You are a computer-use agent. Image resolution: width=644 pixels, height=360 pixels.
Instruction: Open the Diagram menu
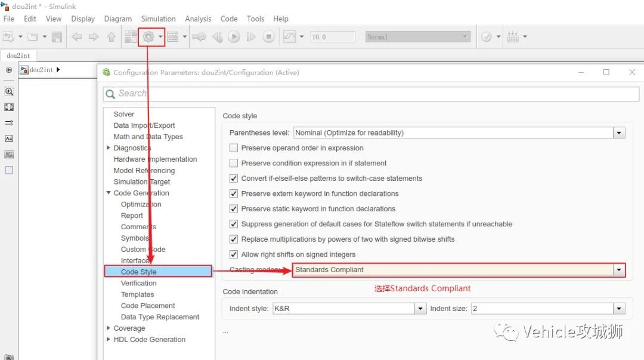coord(118,19)
